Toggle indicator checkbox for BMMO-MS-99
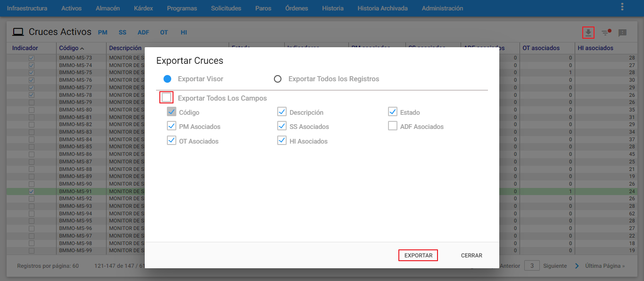This screenshot has height=281, width=644. [x=32, y=251]
